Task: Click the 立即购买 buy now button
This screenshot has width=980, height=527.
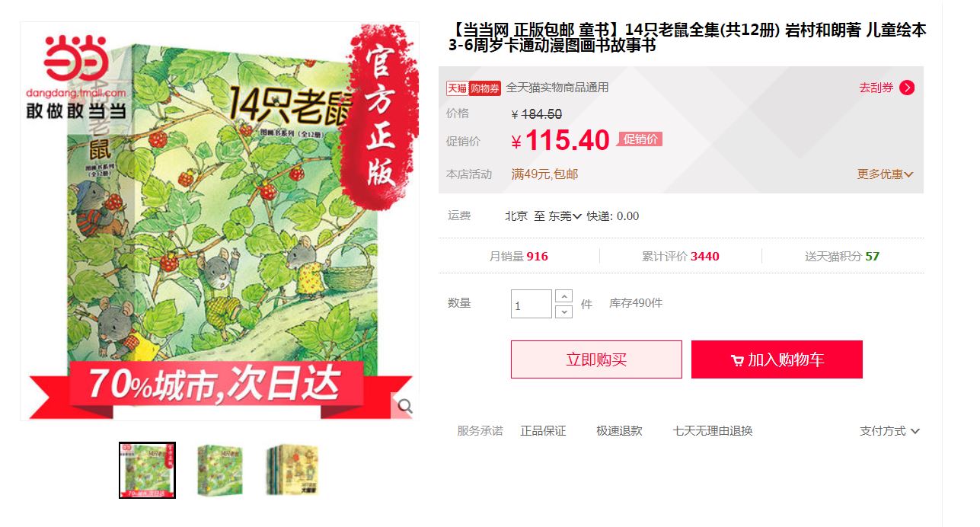Action: point(596,359)
